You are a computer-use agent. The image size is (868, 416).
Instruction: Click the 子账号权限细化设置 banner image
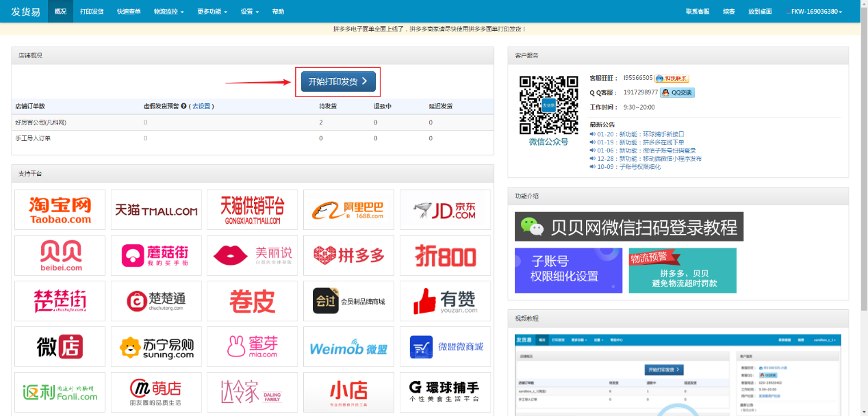click(568, 270)
